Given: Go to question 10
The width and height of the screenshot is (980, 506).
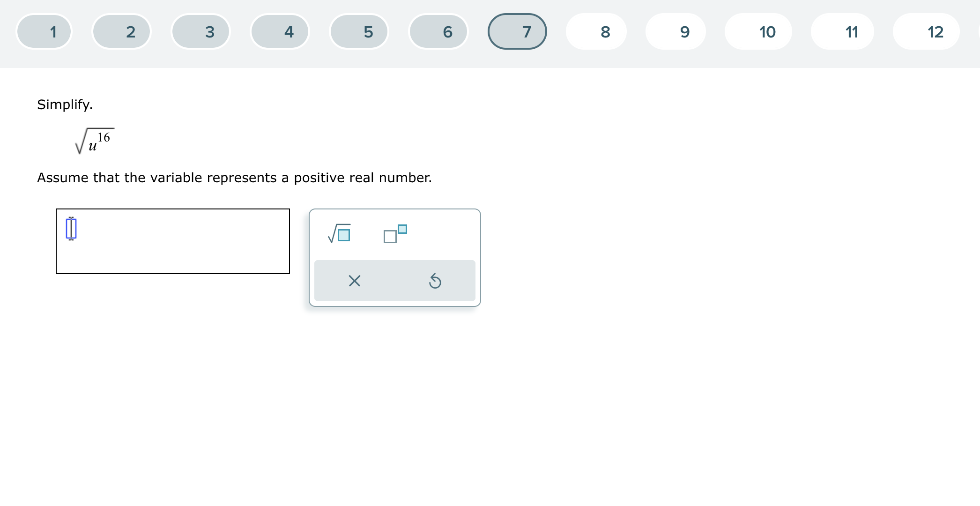Looking at the screenshot, I should [766, 31].
